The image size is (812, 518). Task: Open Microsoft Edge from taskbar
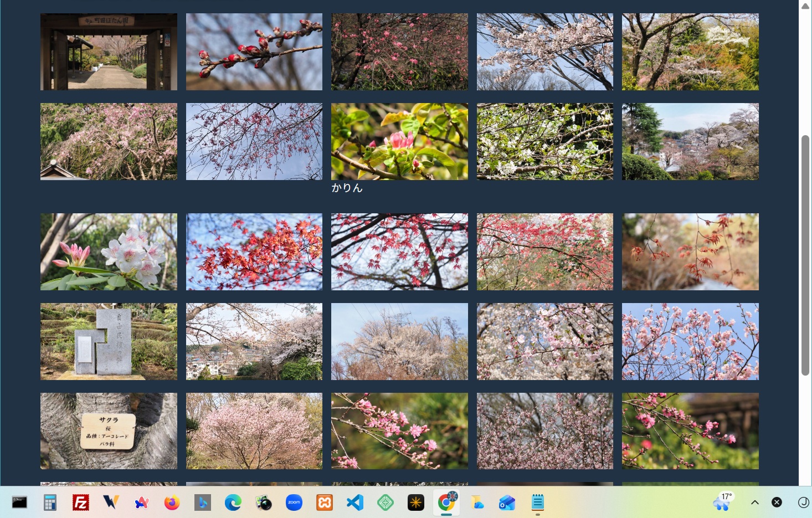(x=233, y=502)
